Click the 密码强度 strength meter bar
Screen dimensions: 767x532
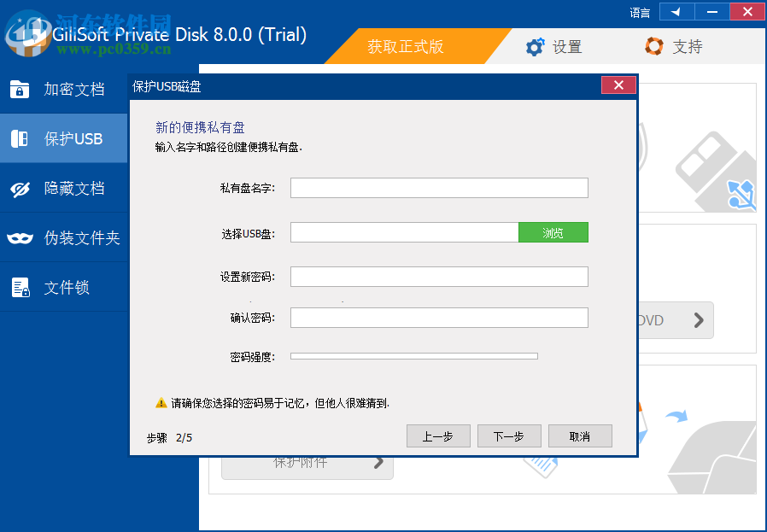(413, 356)
